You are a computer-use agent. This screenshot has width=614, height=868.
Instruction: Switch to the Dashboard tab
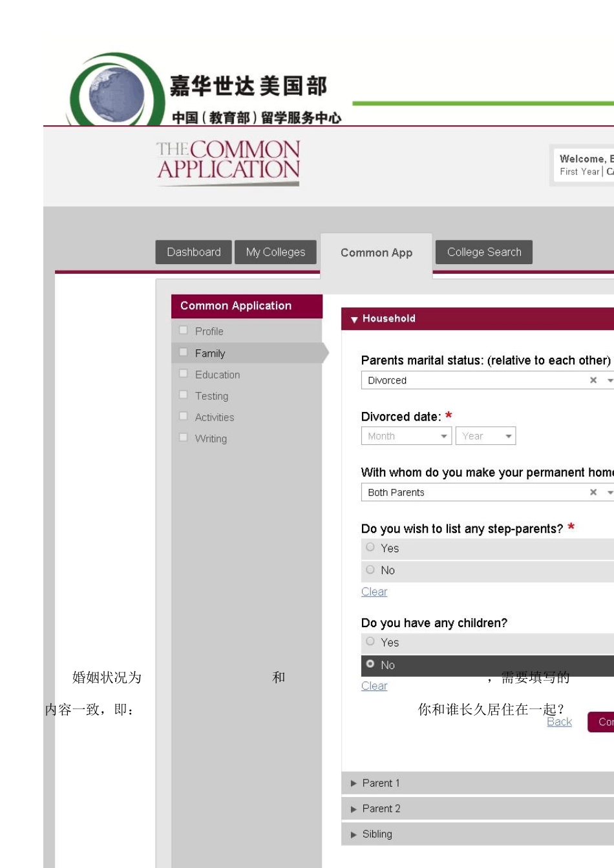point(193,252)
